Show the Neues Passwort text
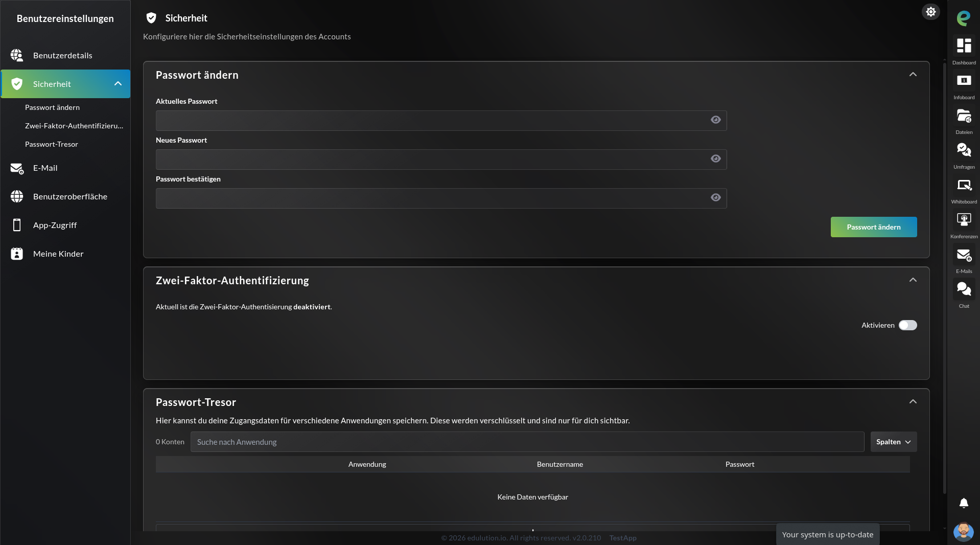The image size is (980, 545). pos(716,158)
